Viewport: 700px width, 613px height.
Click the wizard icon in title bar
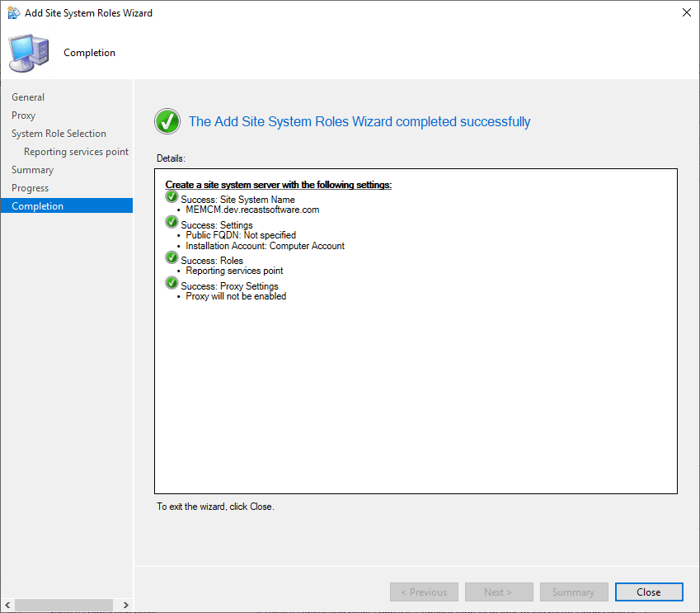[x=14, y=13]
